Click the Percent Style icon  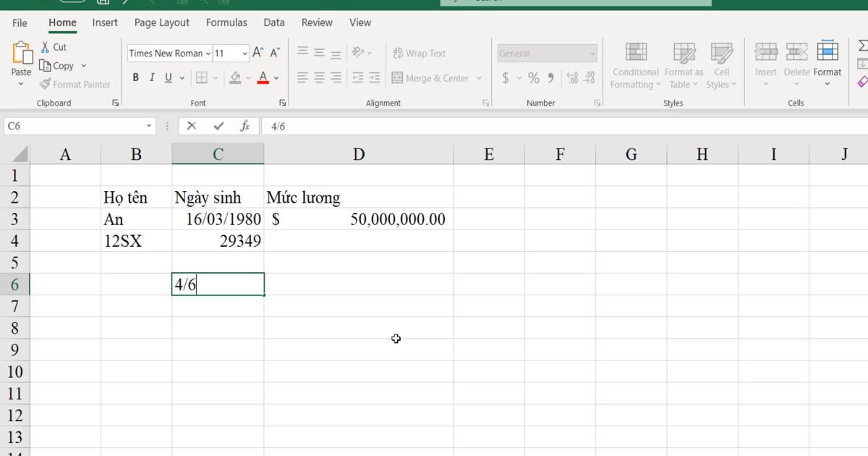[x=534, y=77]
